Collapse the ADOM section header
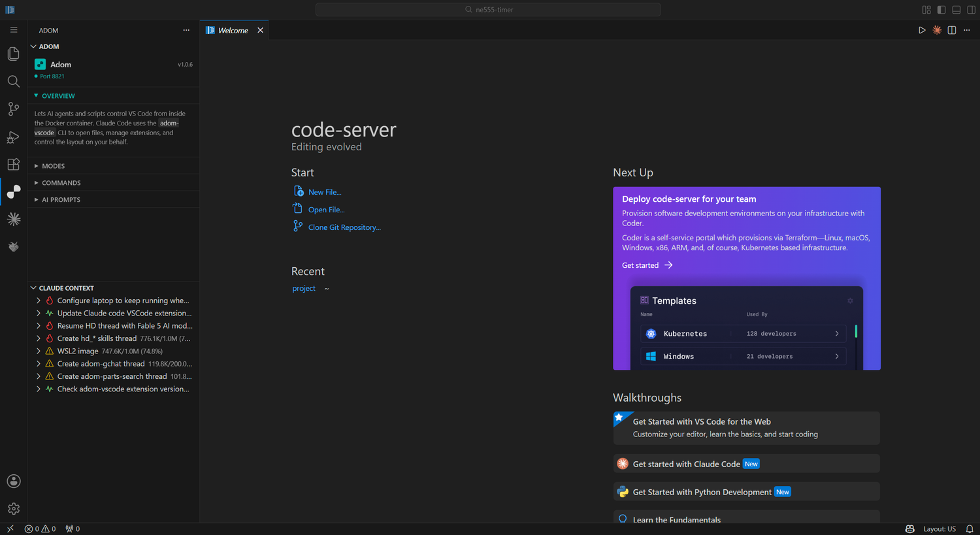The image size is (980, 535). coord(114,46)
